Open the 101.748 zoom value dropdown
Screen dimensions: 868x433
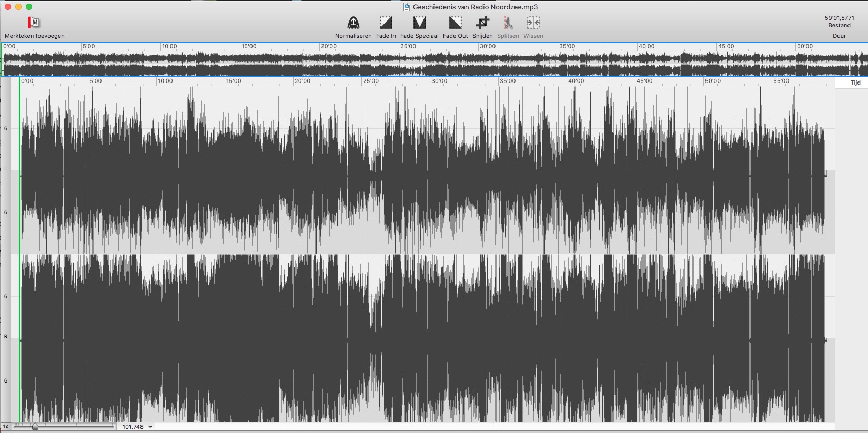[137, 427]
